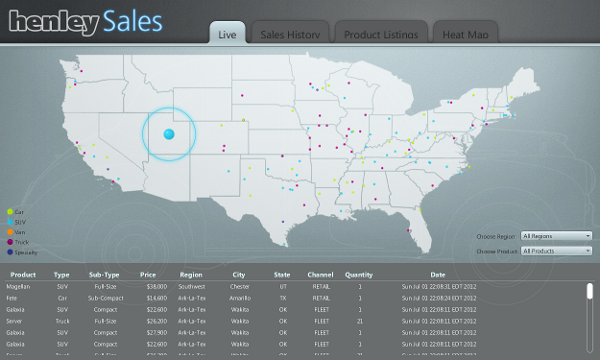Open the Product Listings tab
600x360 pixels.
(381, 33)
